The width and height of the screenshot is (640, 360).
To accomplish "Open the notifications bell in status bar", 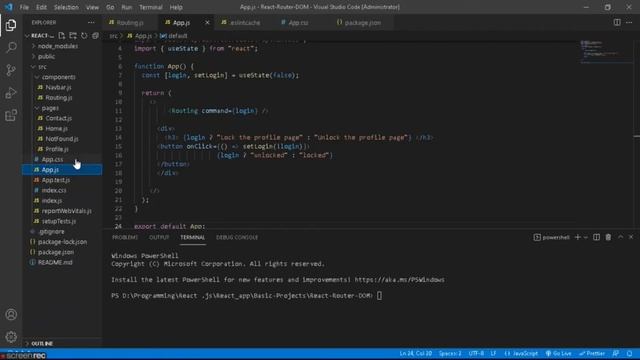I will pos(629,353).
